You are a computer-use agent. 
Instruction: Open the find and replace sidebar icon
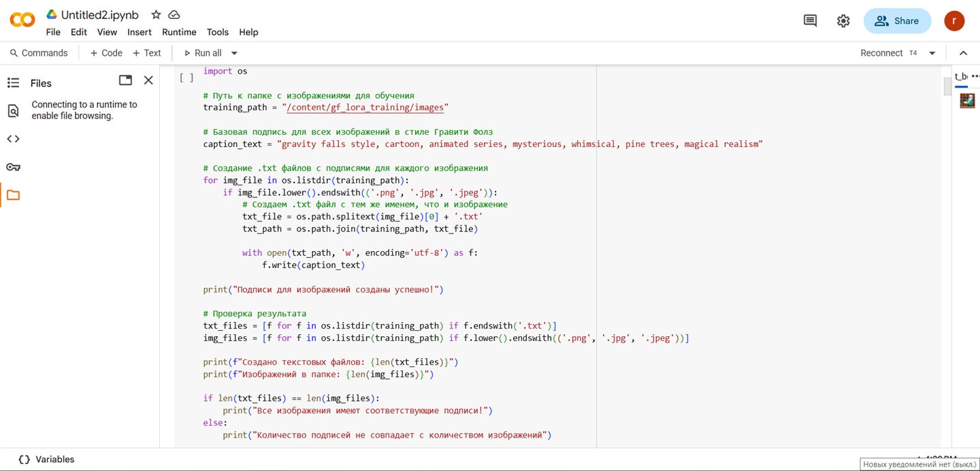point(13,111)
